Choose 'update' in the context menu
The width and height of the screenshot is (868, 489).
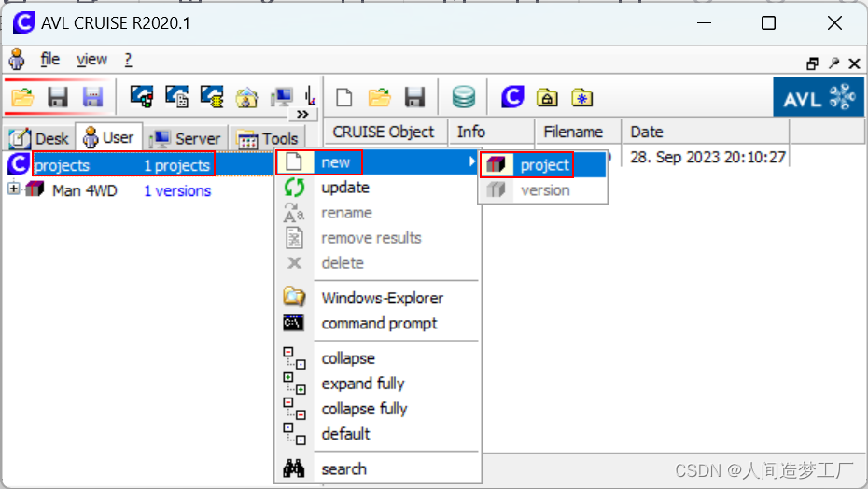point(378,188)
